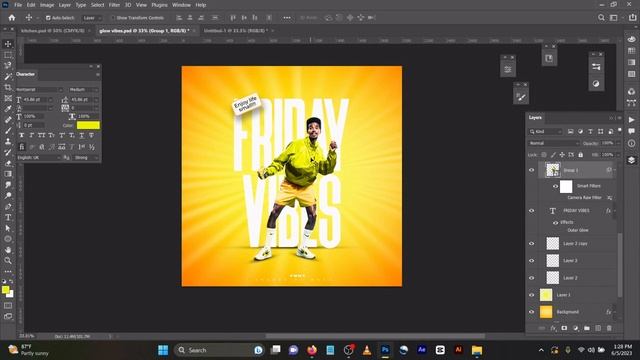Open the Fill value dropdown
This screenshot has height=360, width=640.
pos(618,155)
